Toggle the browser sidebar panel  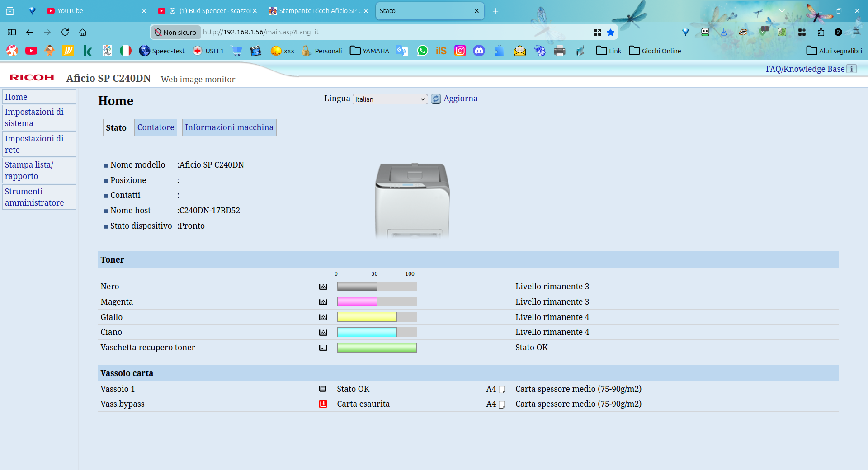click(x=12, y=32)
